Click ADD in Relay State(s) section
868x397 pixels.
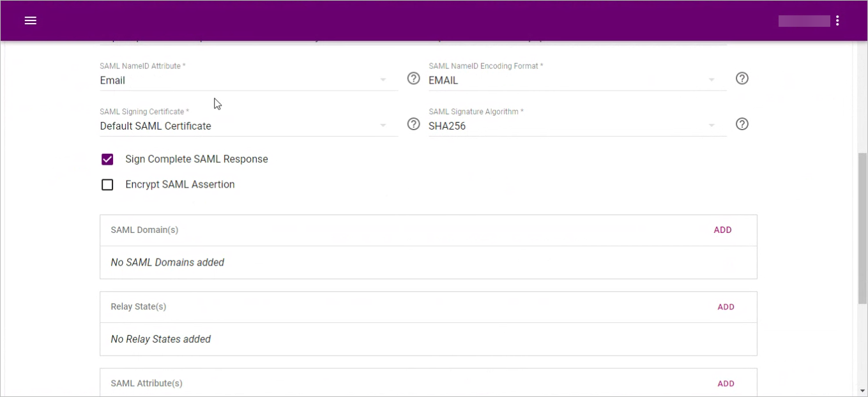[726, 307]
